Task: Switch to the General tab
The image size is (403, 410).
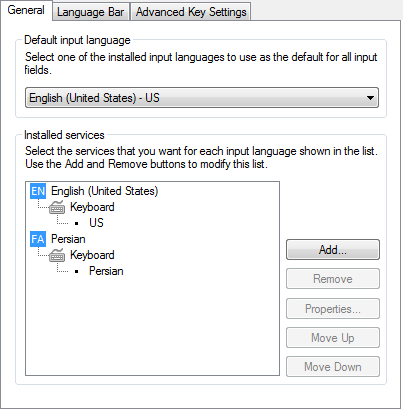Action: (26, 10)
